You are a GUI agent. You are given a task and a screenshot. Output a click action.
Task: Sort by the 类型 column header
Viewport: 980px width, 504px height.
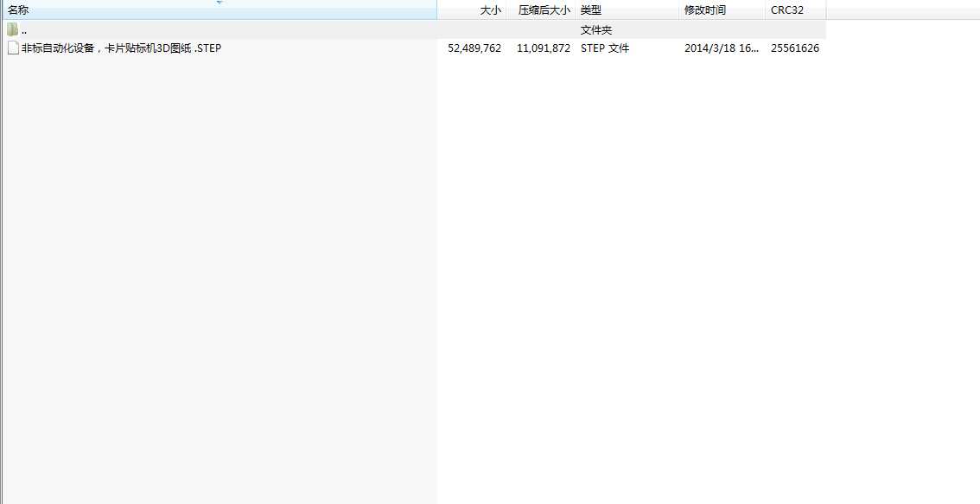click(627, 10)
